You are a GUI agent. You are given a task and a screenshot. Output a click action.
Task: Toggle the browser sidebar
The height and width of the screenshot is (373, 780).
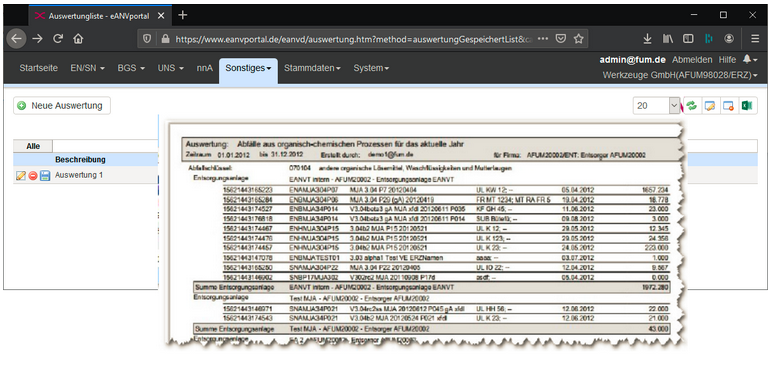click(x=688, y=39)
